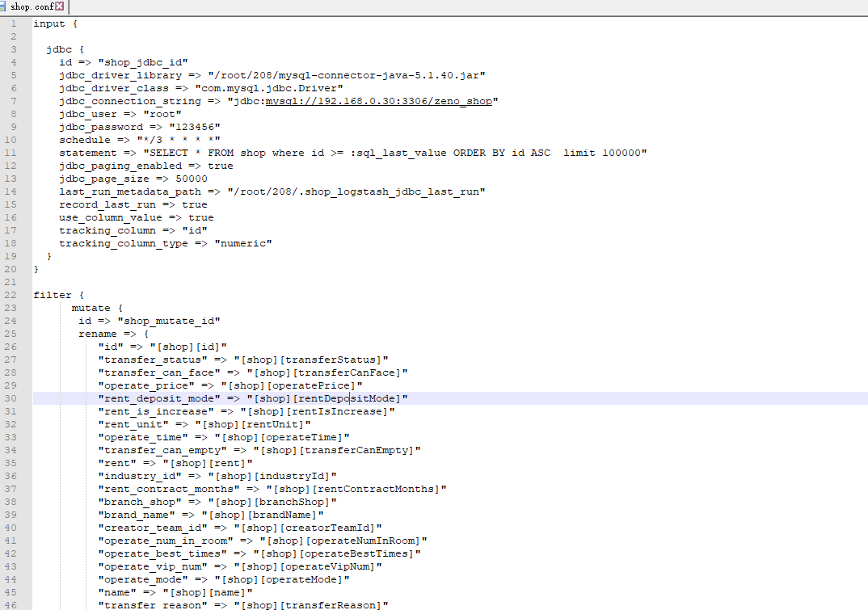Click the "rent_deposit_mode" key on the highlighted line
The image size is (868, 610).
159,398
